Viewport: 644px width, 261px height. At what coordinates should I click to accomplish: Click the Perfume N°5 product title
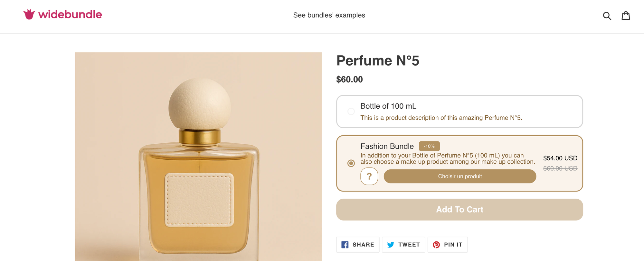(x=377, y=61)
